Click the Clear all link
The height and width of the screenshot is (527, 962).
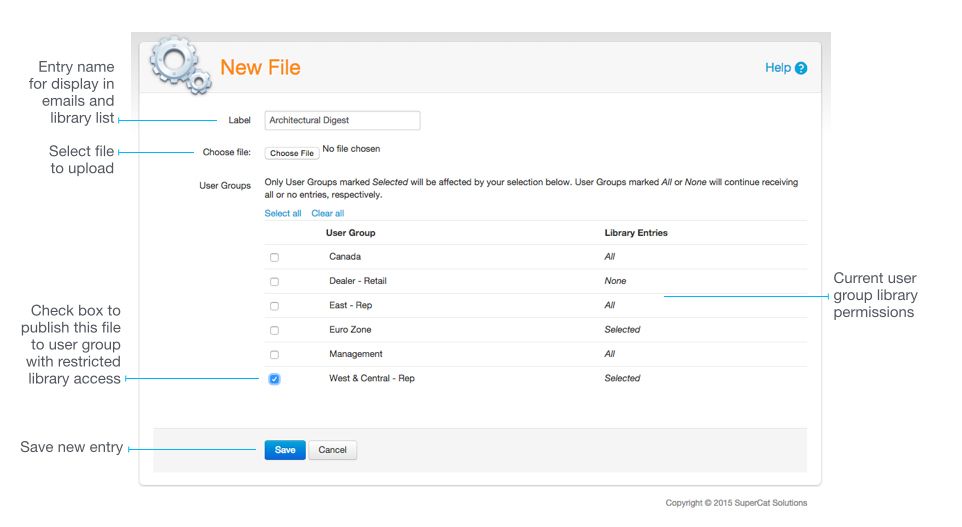point(328,213)
